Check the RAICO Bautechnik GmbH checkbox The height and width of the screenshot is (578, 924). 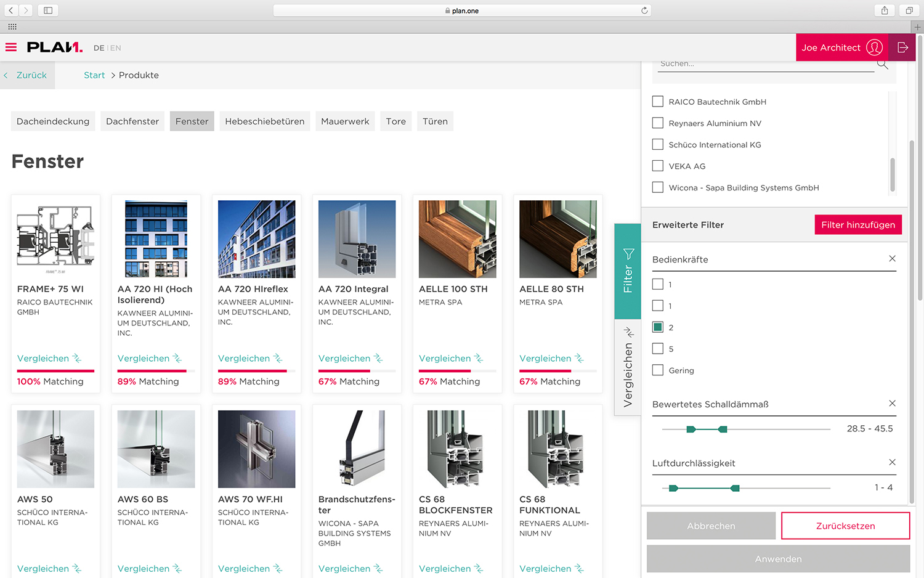point(658,102)
